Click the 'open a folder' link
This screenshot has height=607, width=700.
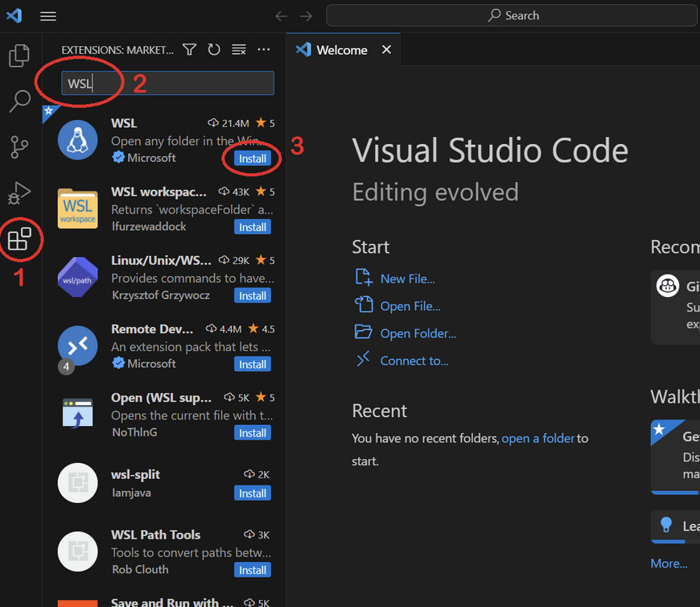(538, 439)
